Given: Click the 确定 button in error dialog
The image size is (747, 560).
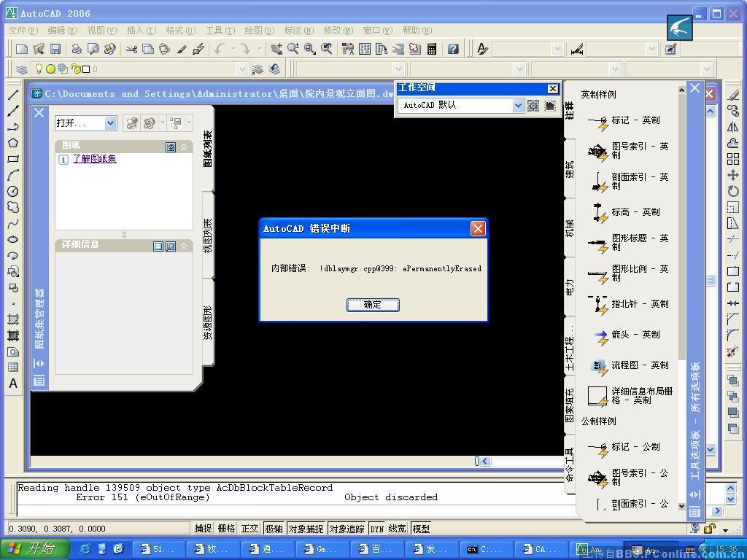Looking at the screenshot, I should pos(373,305).
